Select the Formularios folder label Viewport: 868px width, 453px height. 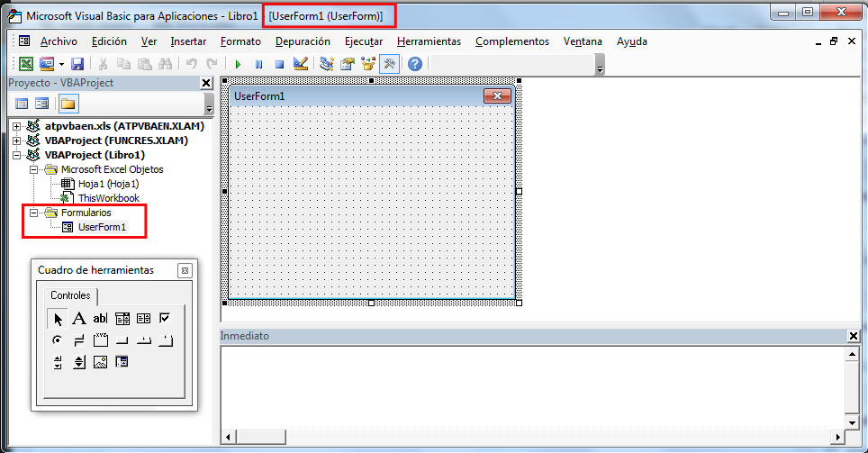(x=86, y=213)
